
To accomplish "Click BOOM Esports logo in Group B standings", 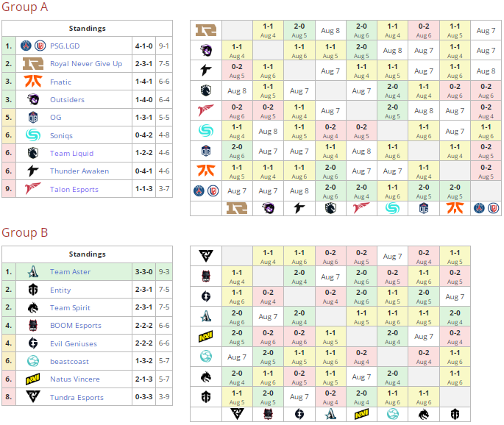I will [x=32, y=326].
